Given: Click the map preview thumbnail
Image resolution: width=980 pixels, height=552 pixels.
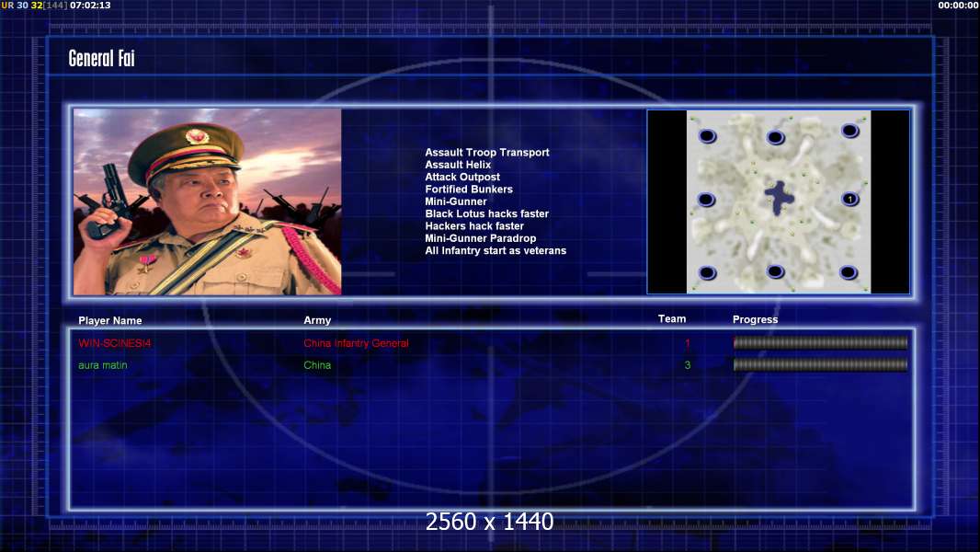Looking at the screenshot, I should (778, 201).
